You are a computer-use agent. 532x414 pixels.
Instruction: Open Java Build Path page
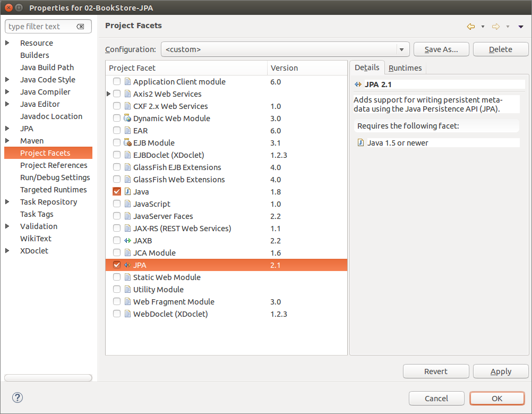click(47, 67)
